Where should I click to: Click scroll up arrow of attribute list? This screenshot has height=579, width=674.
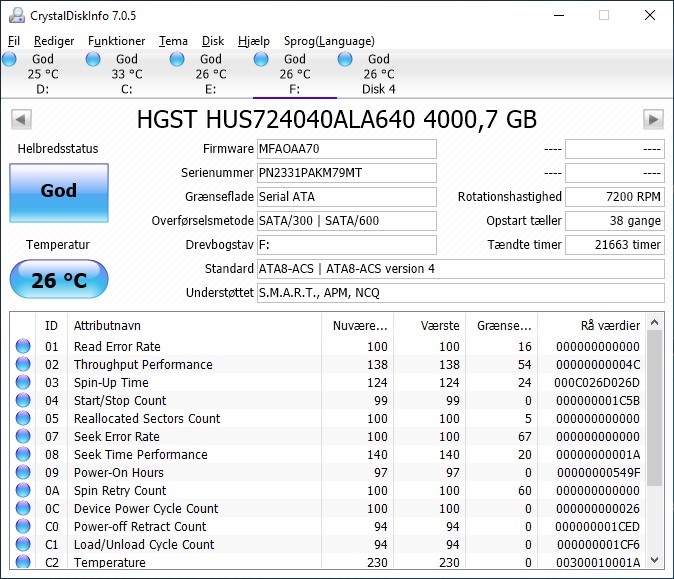coord(655,322)
